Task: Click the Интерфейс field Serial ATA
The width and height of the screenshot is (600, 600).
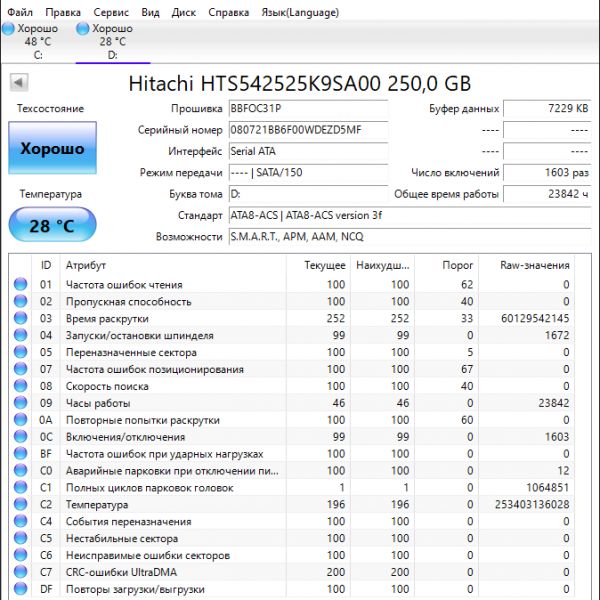Action: [308, 152]
